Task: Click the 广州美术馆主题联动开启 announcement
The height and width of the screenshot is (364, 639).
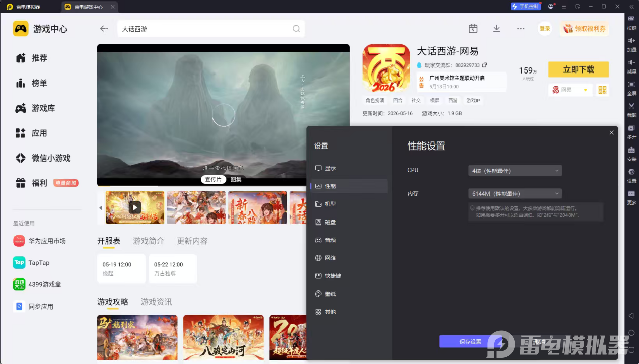Action: [461, 82]
